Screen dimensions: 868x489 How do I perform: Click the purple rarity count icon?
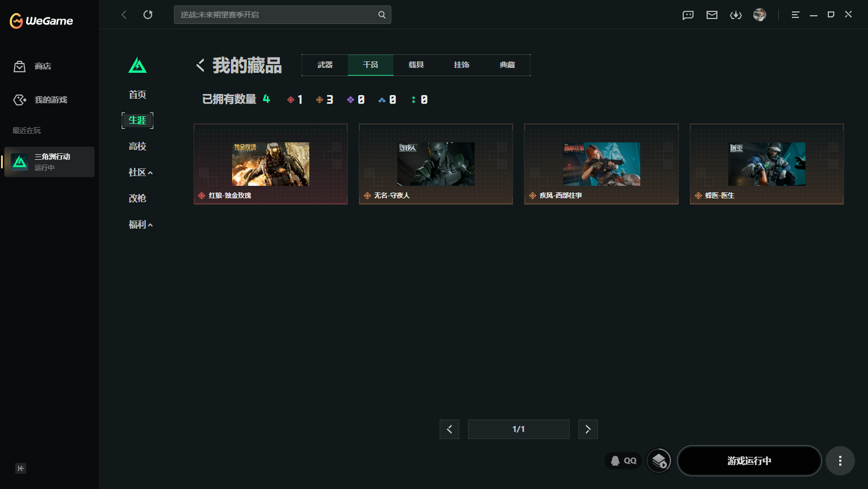351,99
